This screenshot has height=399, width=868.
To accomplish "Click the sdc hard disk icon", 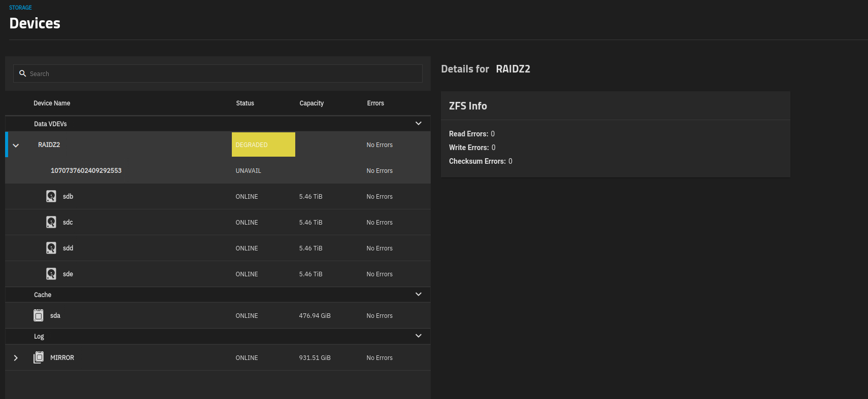I will tap(51, 222).
